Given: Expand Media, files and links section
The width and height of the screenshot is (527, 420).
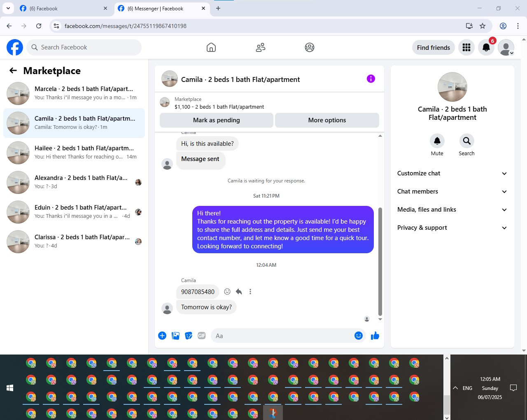Looking at the screenshot, I should tap(452, 210).
